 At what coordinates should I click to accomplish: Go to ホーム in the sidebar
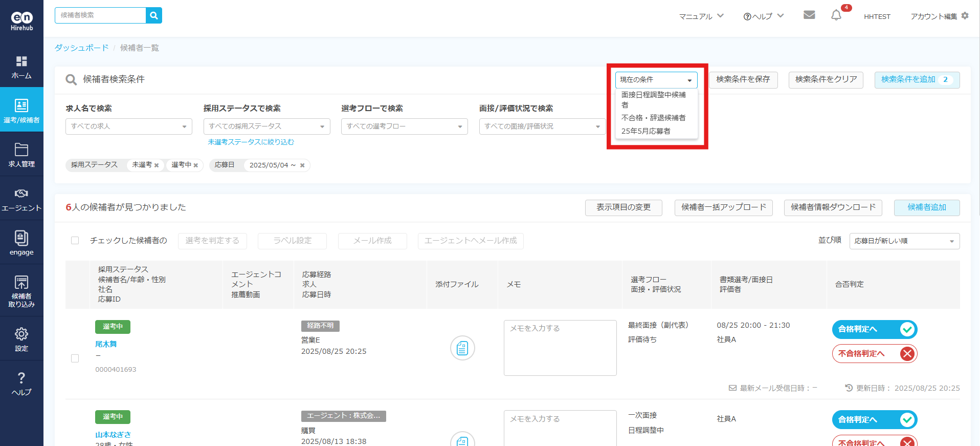[x=21, y=67]
